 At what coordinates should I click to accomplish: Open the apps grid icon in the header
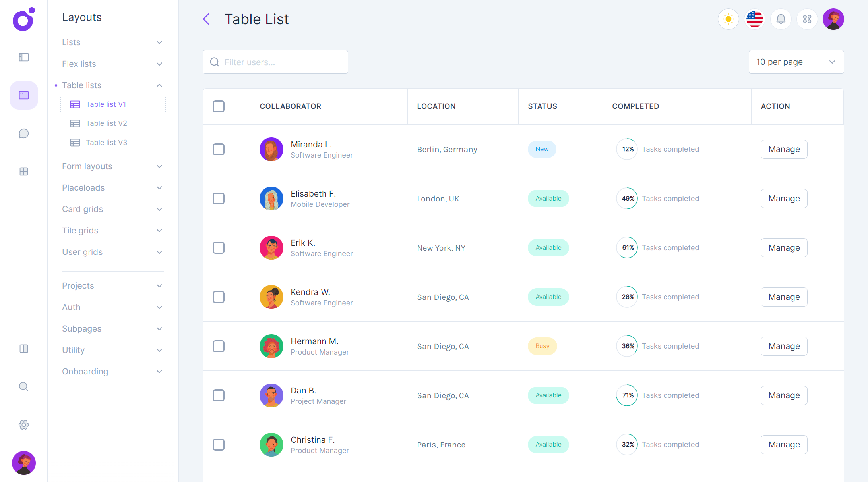(x=807, y=19)
